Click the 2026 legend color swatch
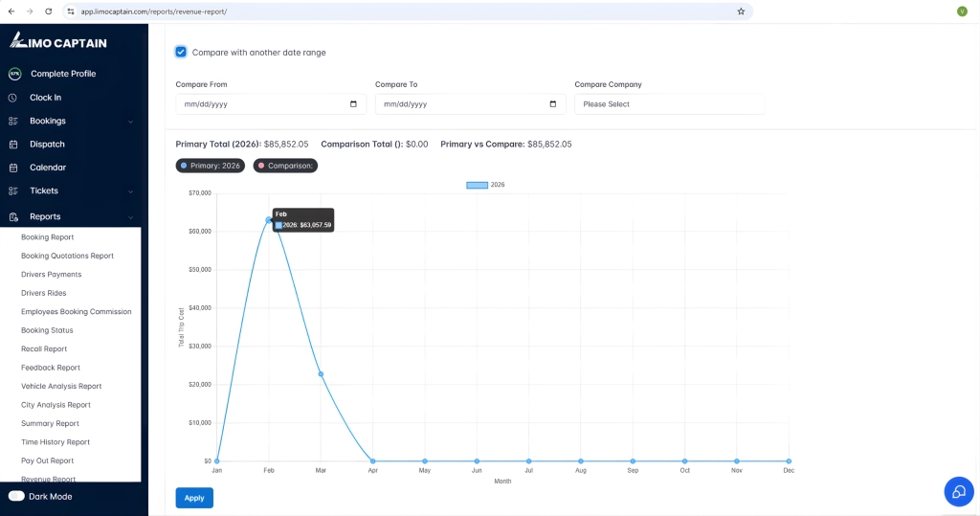Viewport: 980px width, 516px height. (477, 185)
